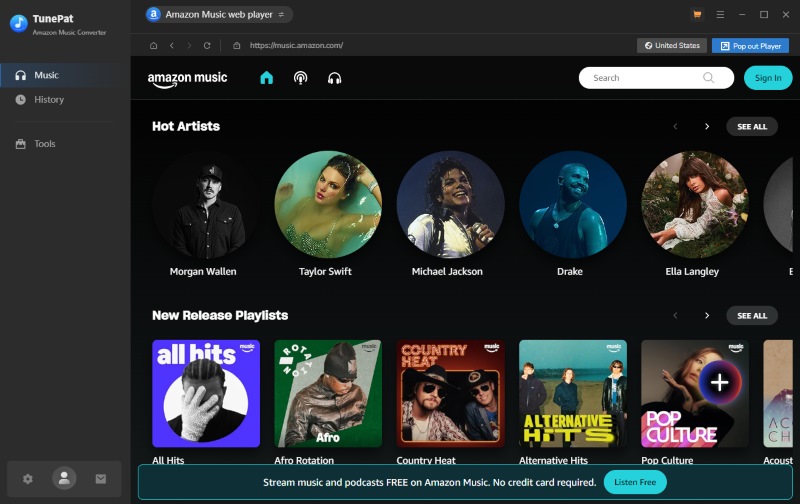Click the round plus add-to-convert button
This screenshot has width=800, height=504.
[720, 382]
